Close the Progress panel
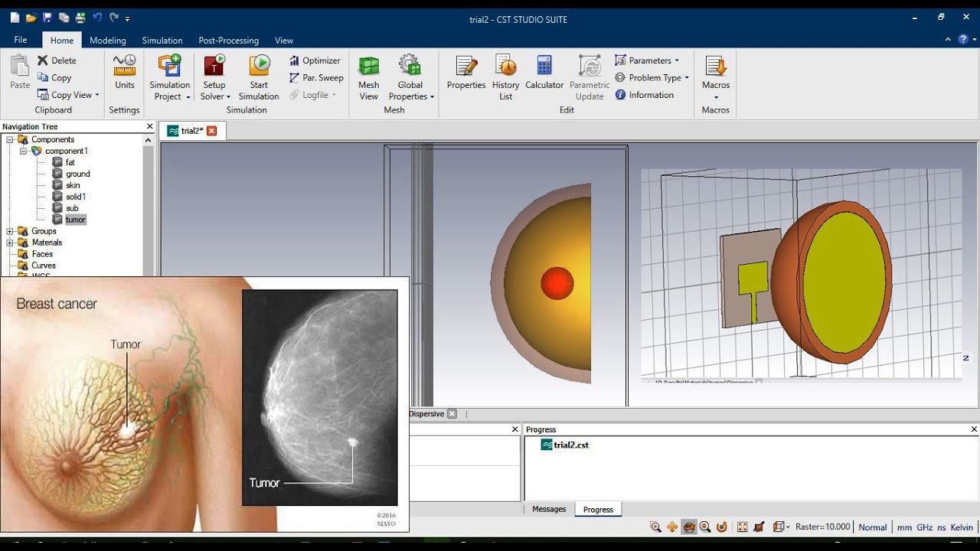The width and height of the screenshot is (980, 551). (x=974, y=429)
